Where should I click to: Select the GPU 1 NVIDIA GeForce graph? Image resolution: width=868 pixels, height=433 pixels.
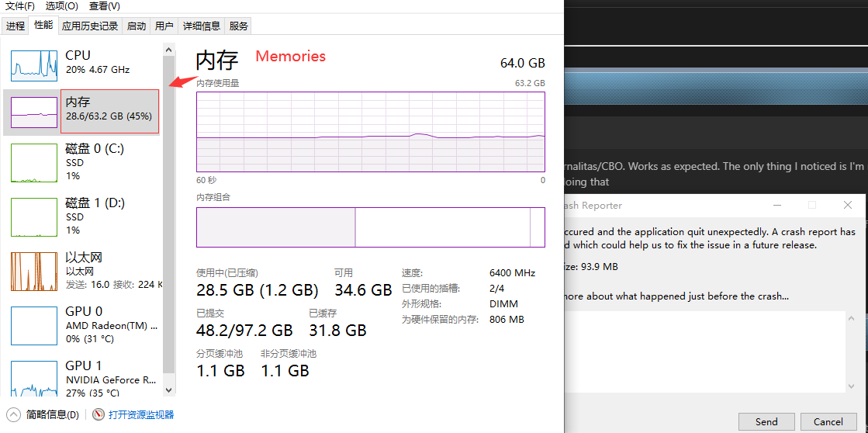pos(34,379)
